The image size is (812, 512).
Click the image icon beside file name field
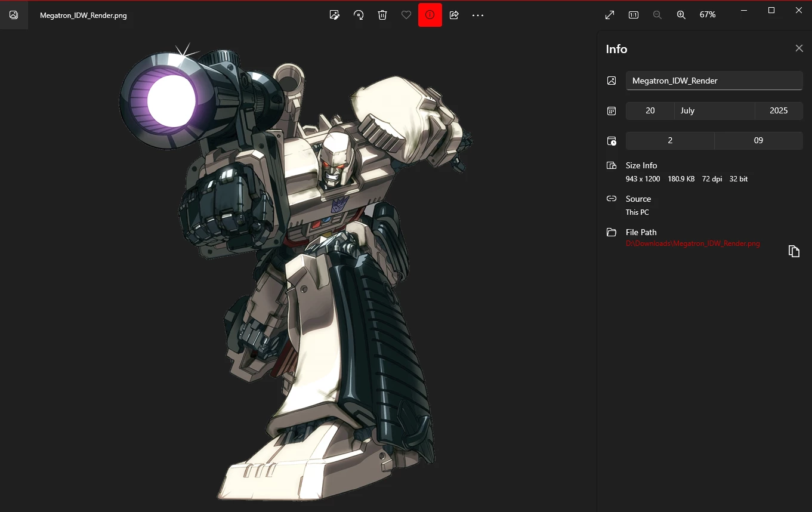pyautogui.click(x=612, y=81)
